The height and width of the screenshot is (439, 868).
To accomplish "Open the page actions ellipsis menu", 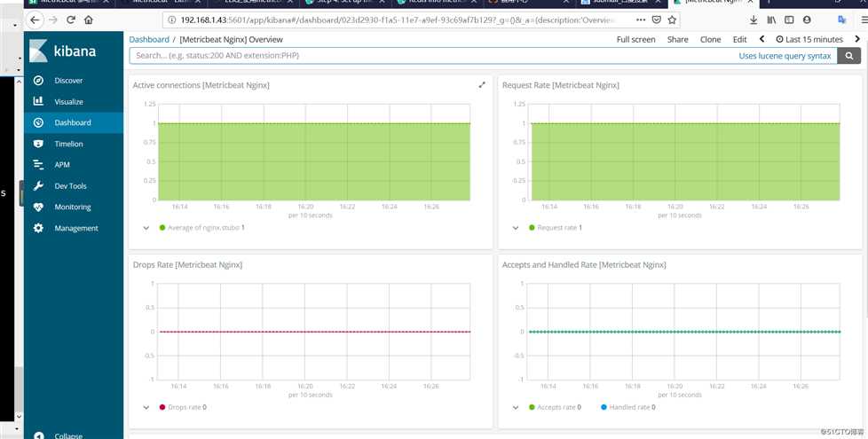I will 641,20.
